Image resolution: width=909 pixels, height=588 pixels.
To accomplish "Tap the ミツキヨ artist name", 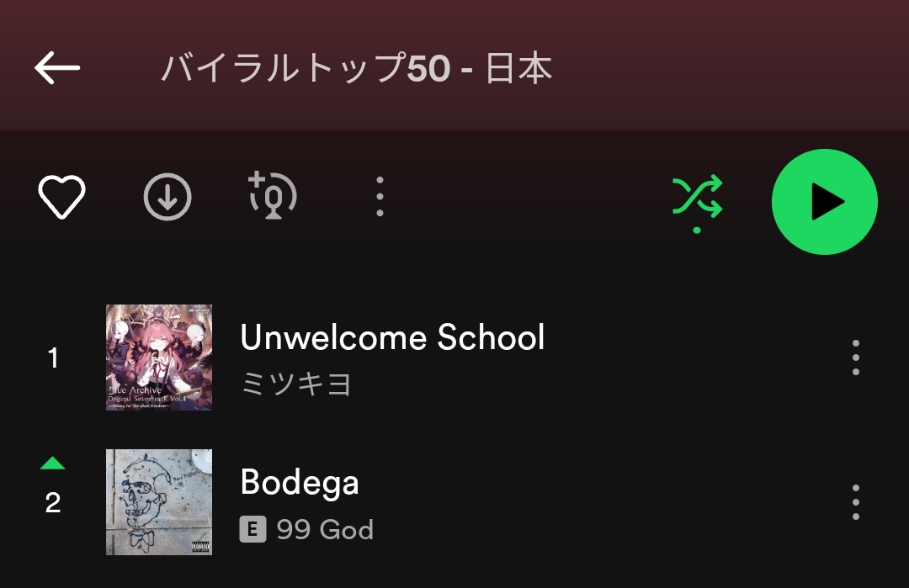I will click(x=296, y=384).
